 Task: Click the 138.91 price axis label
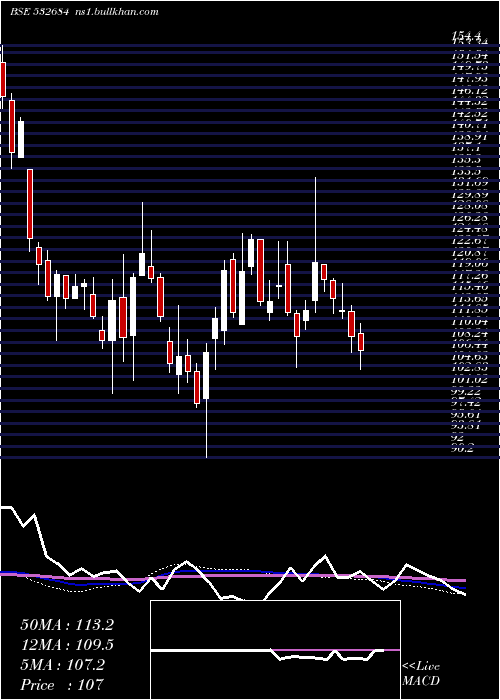point(468,137)
